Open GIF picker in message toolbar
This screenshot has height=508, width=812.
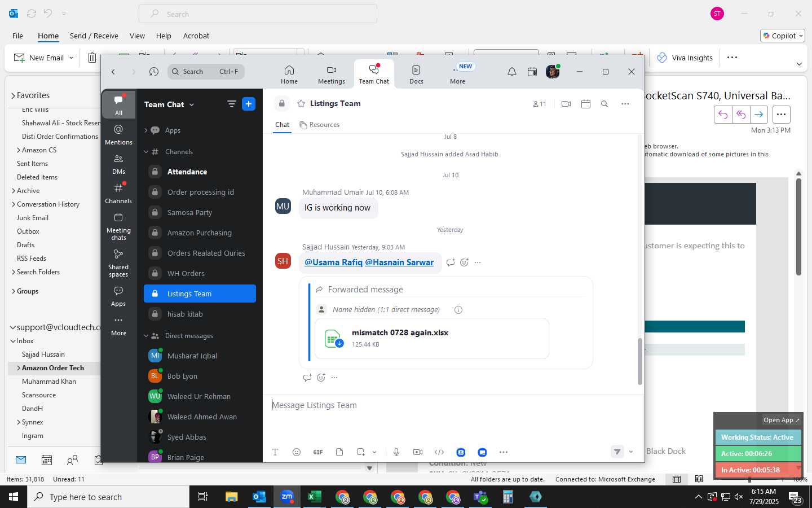coord(318,452)
